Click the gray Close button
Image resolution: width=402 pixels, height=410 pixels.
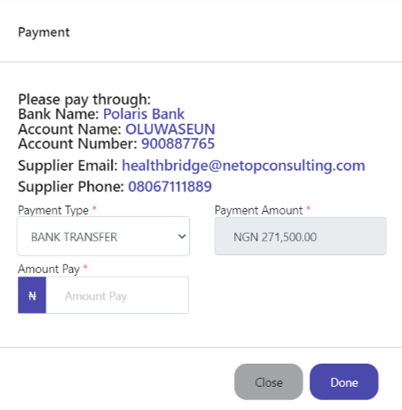pyautogui.click(x=269, y=382)
